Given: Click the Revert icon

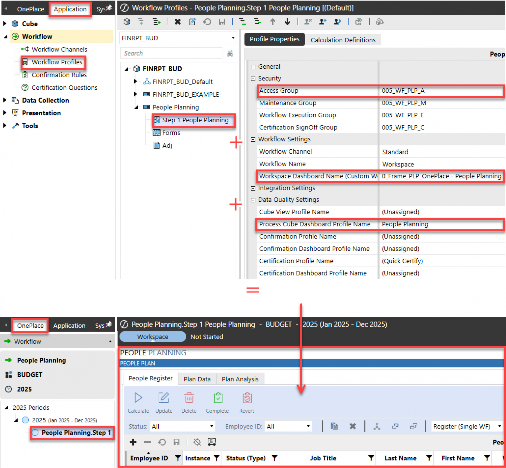Looking at the screenshot, I should (x=247, y=398).
